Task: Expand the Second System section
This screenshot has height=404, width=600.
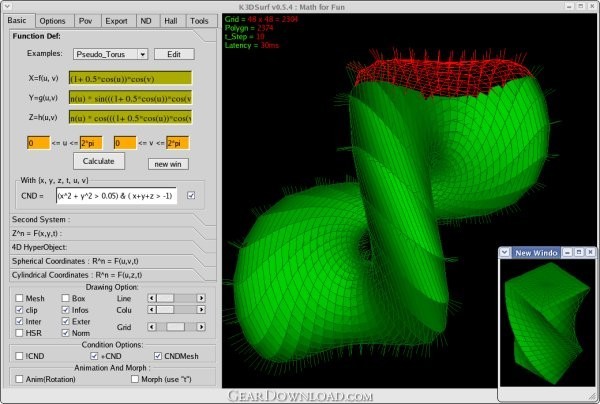Action: click(x=113, y=220)
